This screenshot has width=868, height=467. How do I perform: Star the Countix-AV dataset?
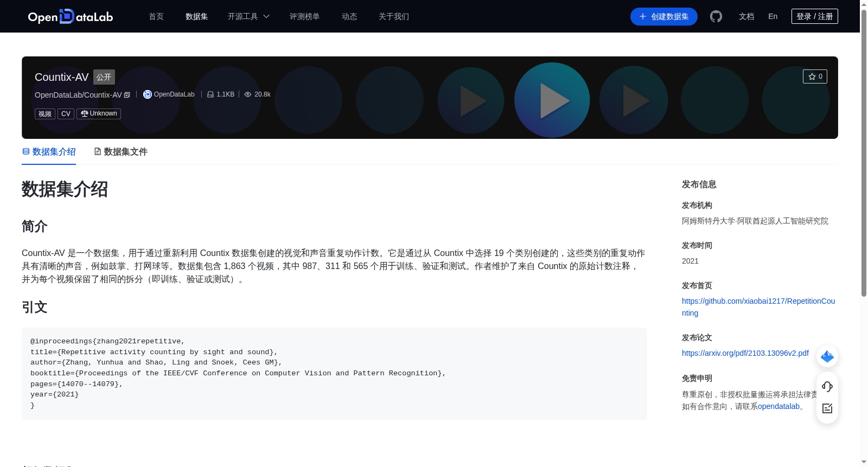coord(815,76)
